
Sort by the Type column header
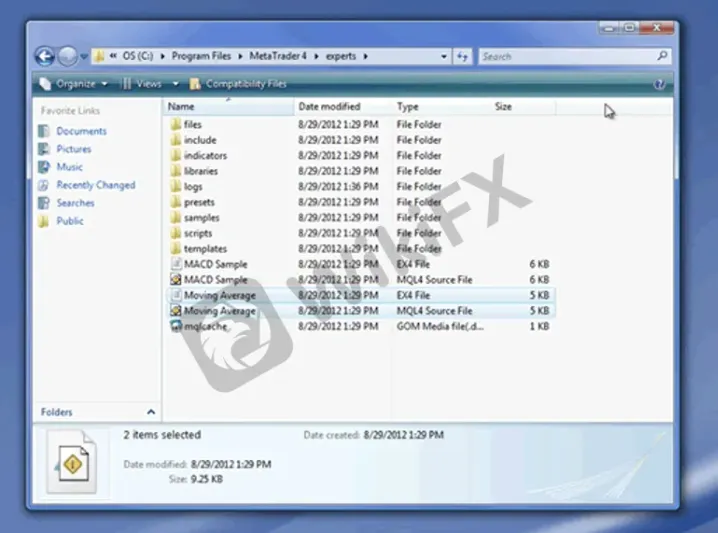click(441, 107)
